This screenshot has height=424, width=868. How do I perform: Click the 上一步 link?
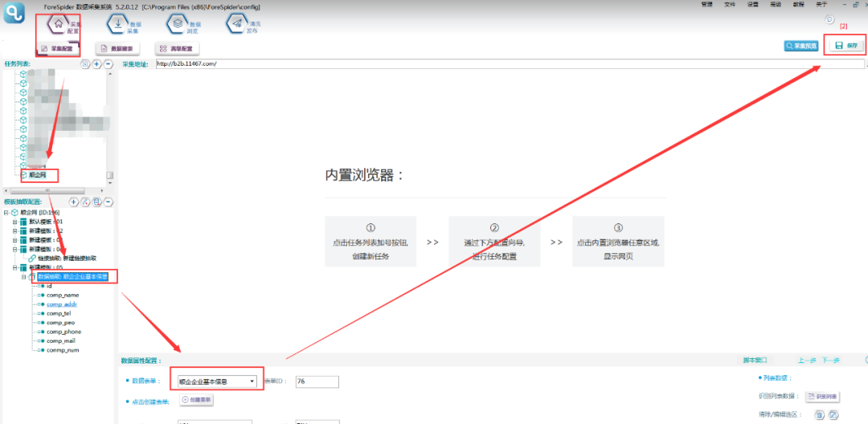tap(807, 361)
